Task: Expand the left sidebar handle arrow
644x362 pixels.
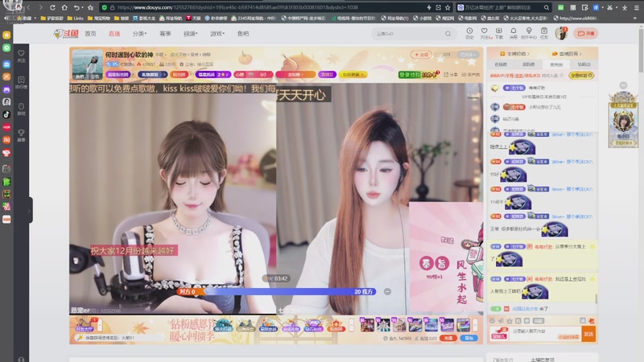Action: click(x=29, y=211)
